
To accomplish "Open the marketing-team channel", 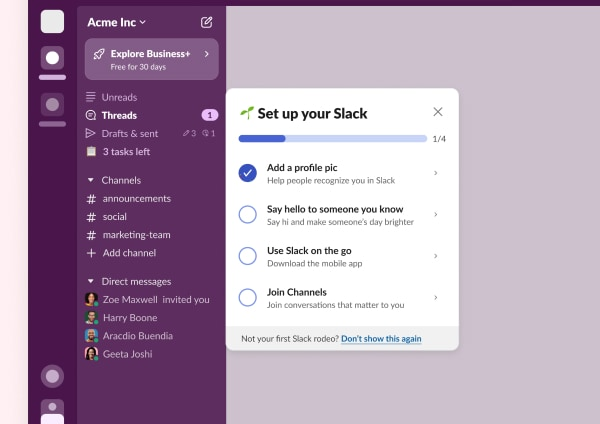I will pyautogui.click(x=136, y=235).
